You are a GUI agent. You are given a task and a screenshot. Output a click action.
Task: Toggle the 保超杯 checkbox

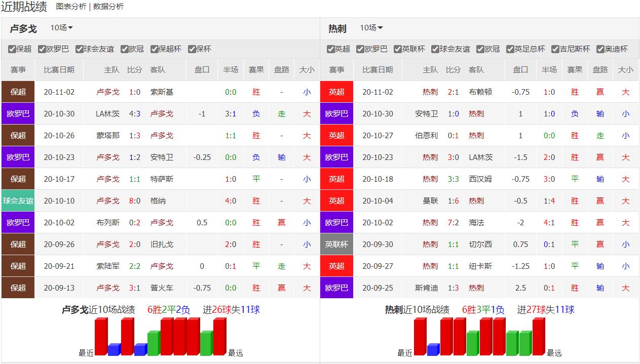tap(155, 49)
